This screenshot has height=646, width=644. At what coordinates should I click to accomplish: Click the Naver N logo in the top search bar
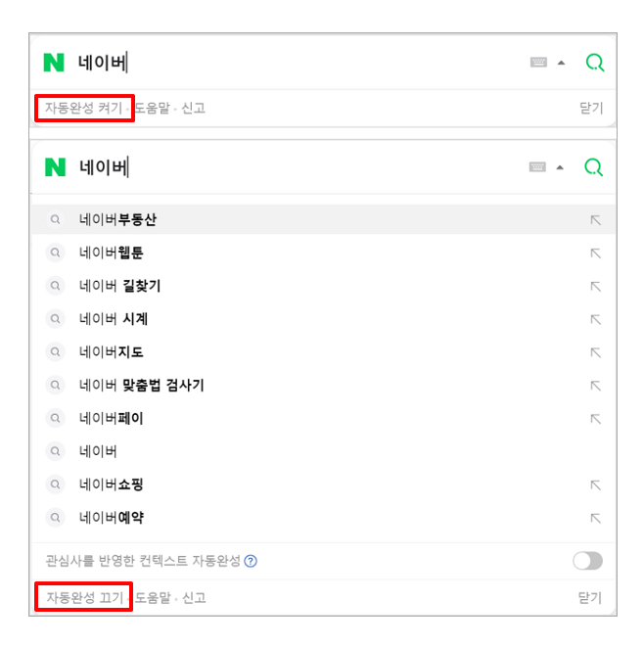point(54,63)
